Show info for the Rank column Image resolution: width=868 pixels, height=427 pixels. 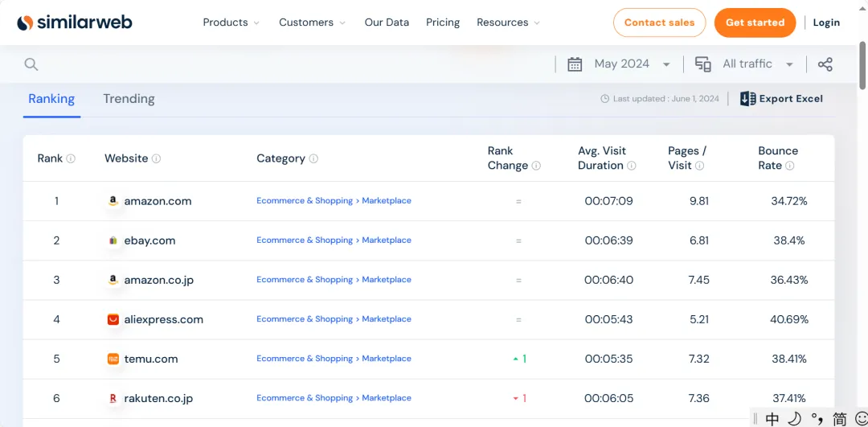pyautogui.click(x=70, y=158)
